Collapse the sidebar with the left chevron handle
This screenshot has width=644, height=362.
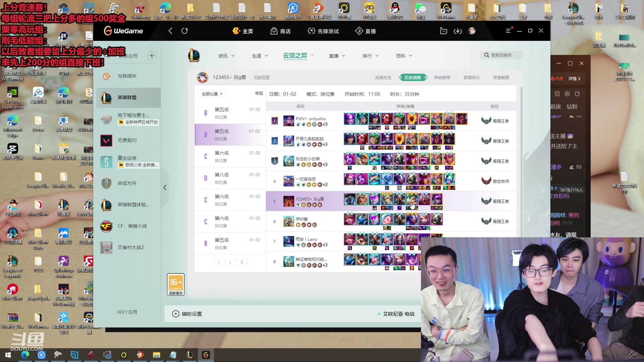coord(165,188)
